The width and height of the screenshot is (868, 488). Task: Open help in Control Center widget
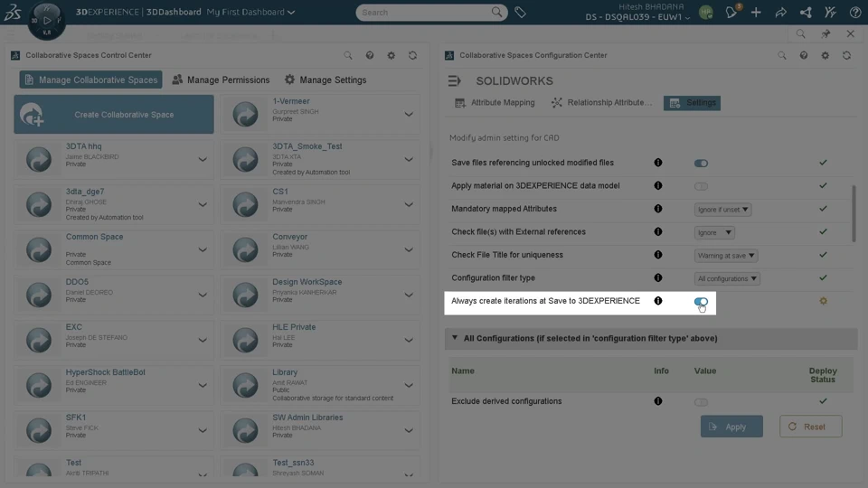point(370,55)
